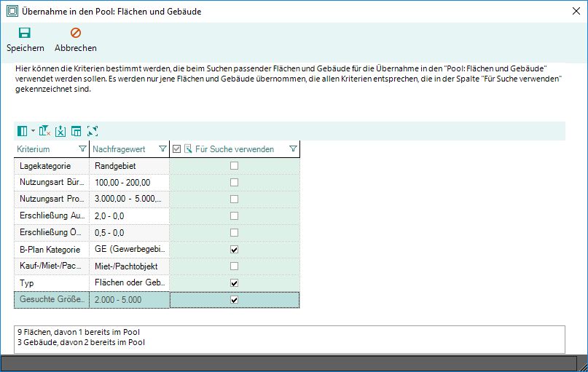
Task: Enable search use for Lagekategorie
Action: 234,166
